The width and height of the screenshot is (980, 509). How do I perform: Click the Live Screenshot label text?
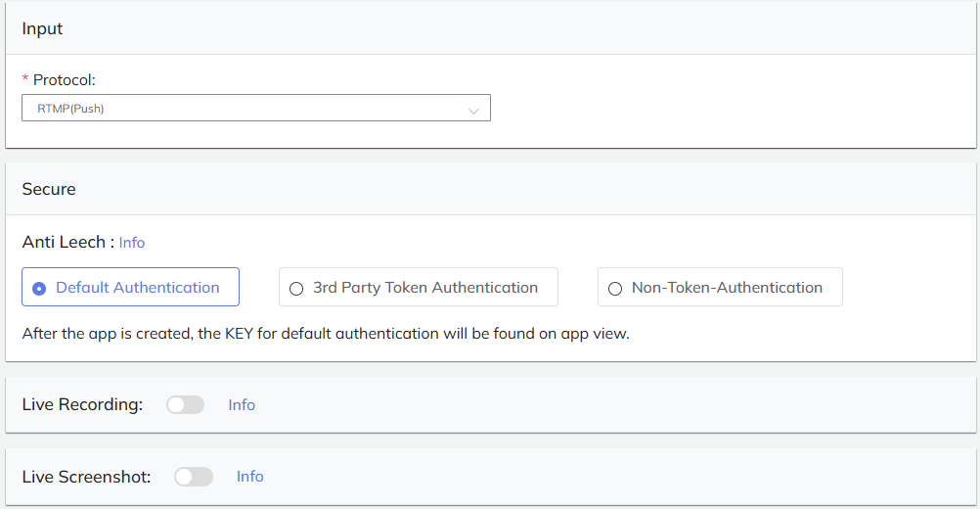click(86, 477)
